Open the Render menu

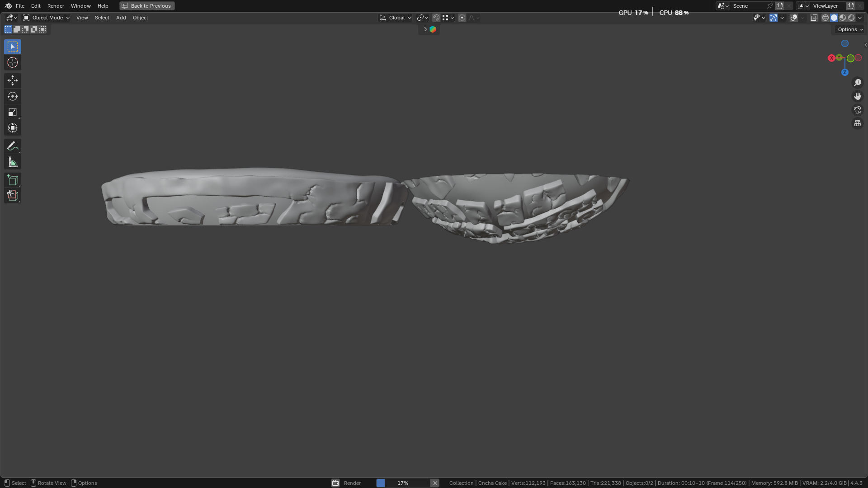click(x=56, y=6)
